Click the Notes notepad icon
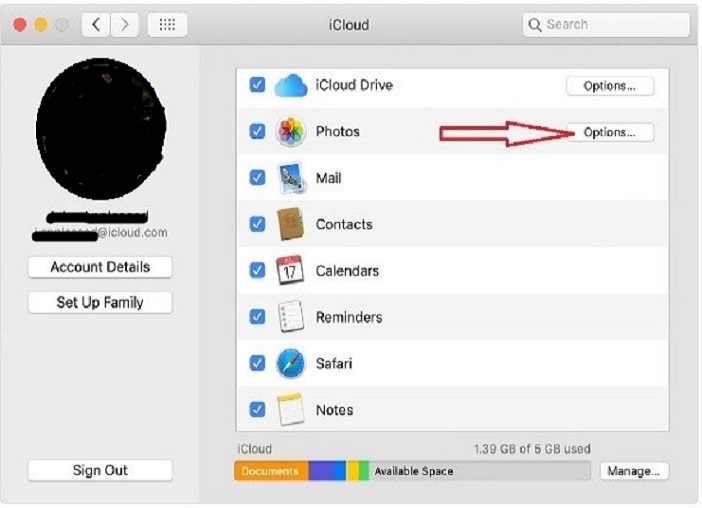Screen dimensions: 702x508 [x=290, y=409]
